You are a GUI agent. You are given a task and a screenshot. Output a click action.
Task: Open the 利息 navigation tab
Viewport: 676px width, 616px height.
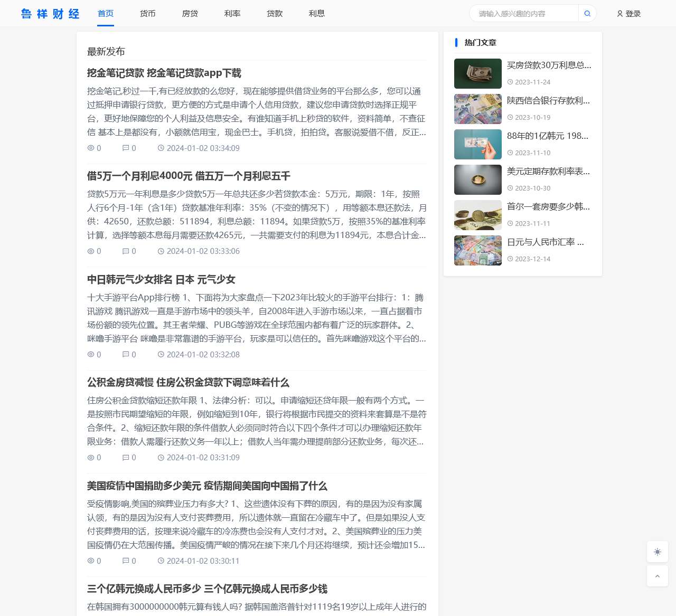[317, 14]
